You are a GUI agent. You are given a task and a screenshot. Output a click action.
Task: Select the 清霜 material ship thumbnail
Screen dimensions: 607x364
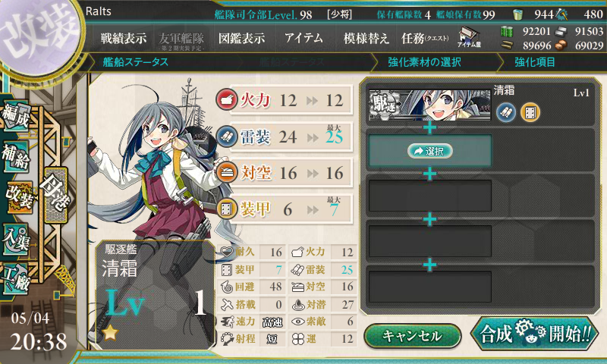(x=429, y=105)
